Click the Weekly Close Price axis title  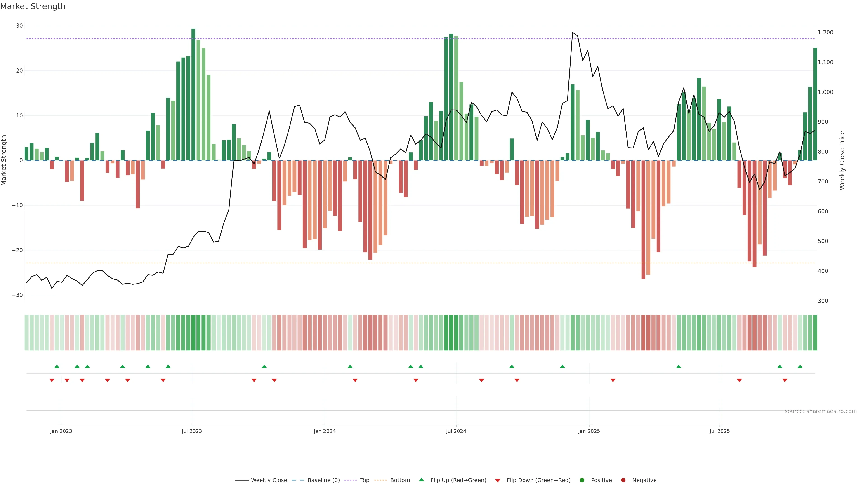[842, 160]
